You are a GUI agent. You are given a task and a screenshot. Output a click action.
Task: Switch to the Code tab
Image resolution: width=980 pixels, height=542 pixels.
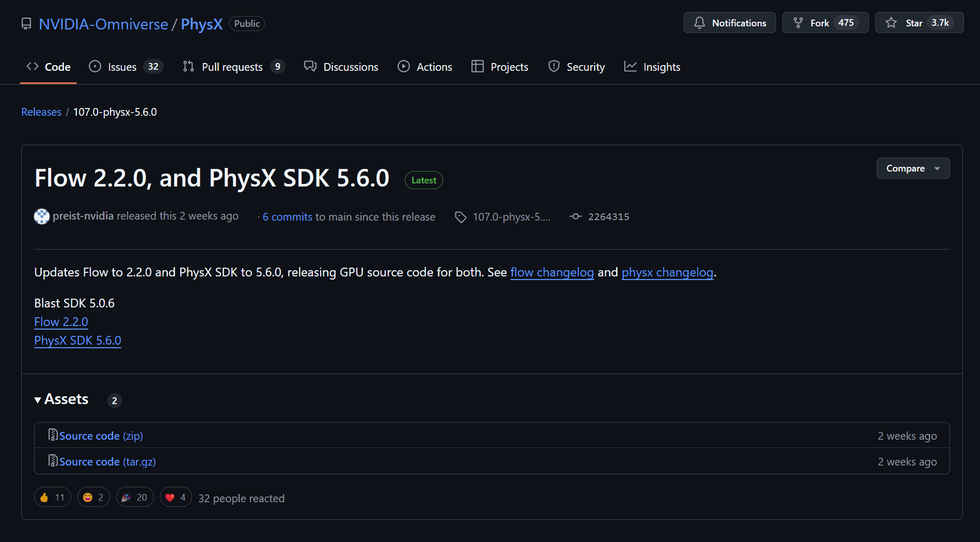[x=49, y=67]
